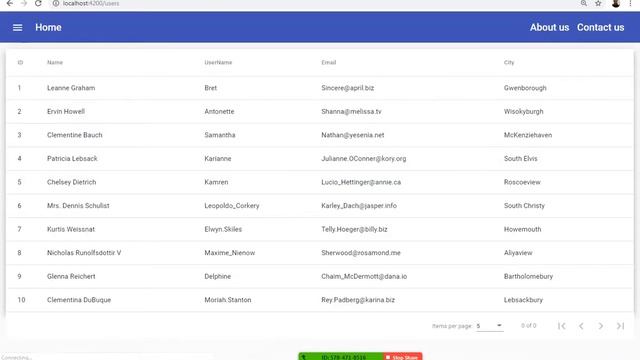The width and height of the screenshot is (640, 360).
Task: Select the name Clementina DuBuque
Action: click(x=79, y=300)
